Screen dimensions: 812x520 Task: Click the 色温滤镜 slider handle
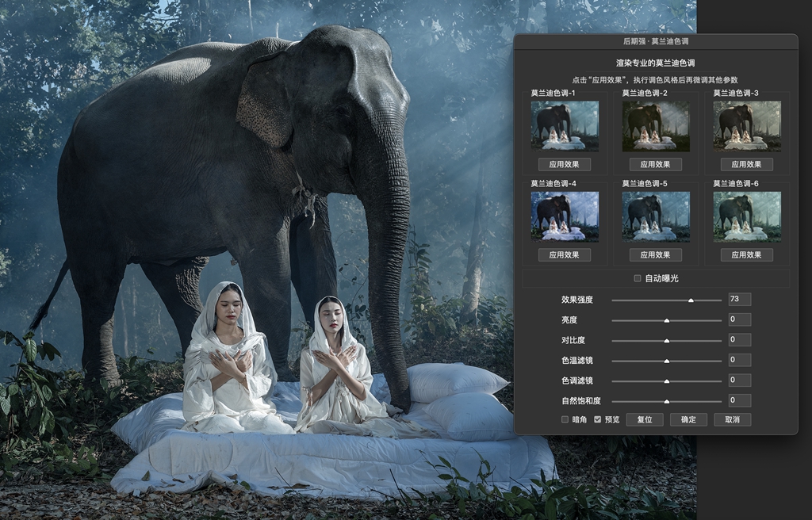click(666, 361)
